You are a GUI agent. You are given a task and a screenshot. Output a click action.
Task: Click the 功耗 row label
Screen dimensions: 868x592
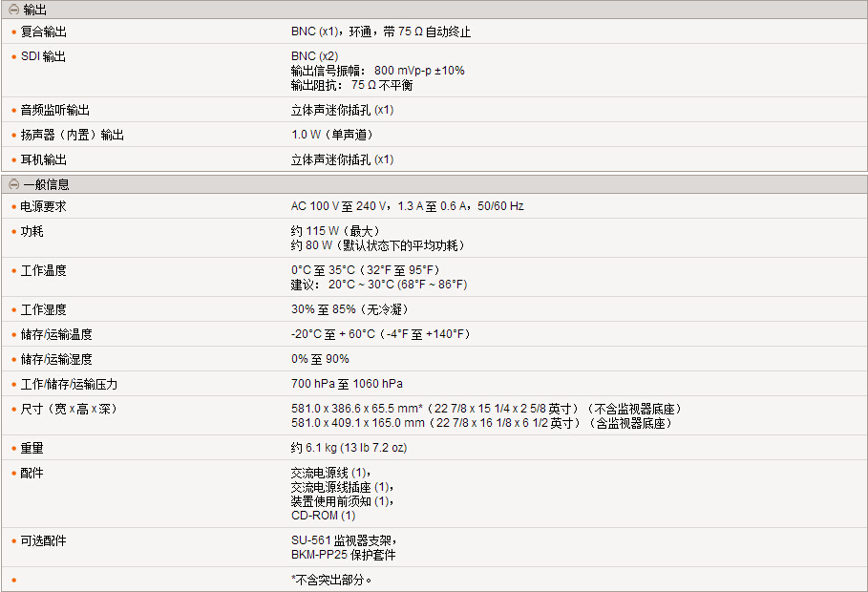tap(32, 231)
